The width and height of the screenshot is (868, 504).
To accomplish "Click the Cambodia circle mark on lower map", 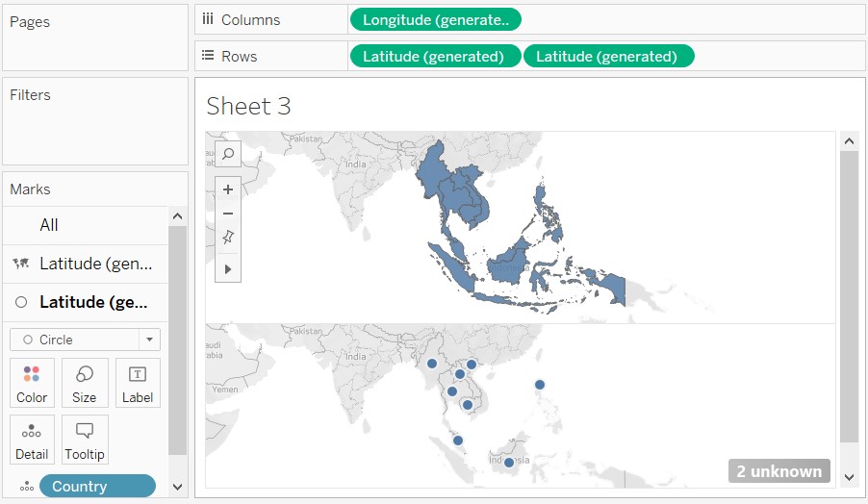I will [468, 405].
